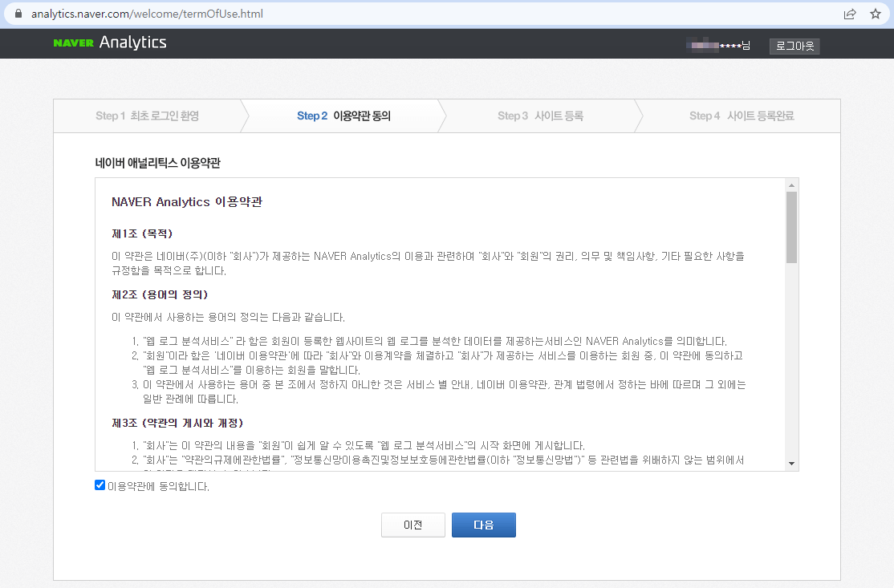Click the lock icon in address bar

[x=18, y=14]
